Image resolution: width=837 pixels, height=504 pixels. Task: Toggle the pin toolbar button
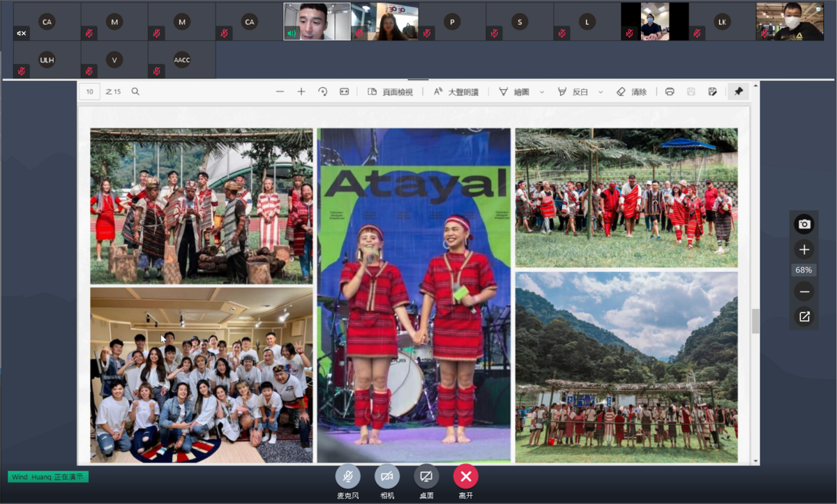pos(739,91)
